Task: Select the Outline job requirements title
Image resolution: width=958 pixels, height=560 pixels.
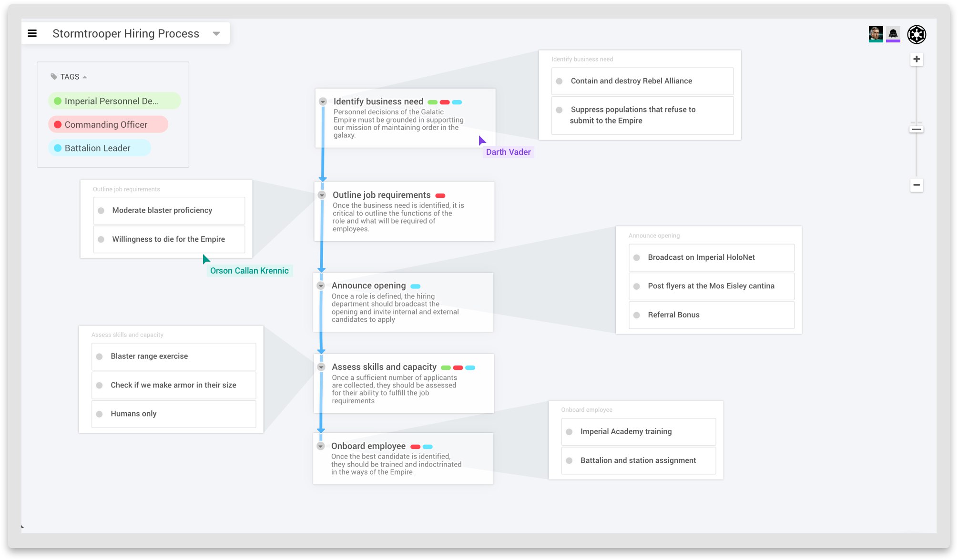Action: click(382, 195)
